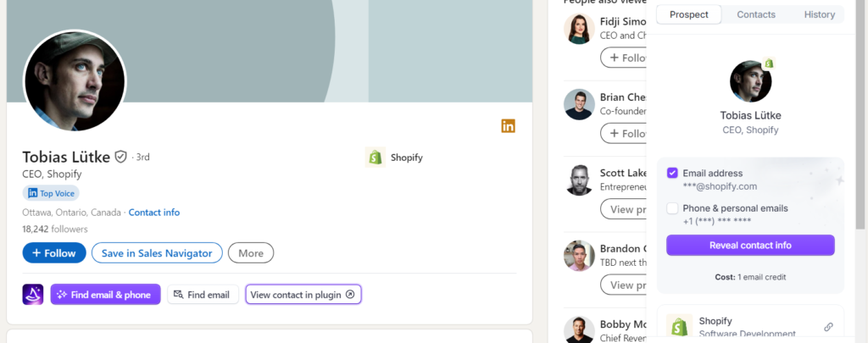
Task: Uncheck the Email address checkbox
Action: (672, 173)
